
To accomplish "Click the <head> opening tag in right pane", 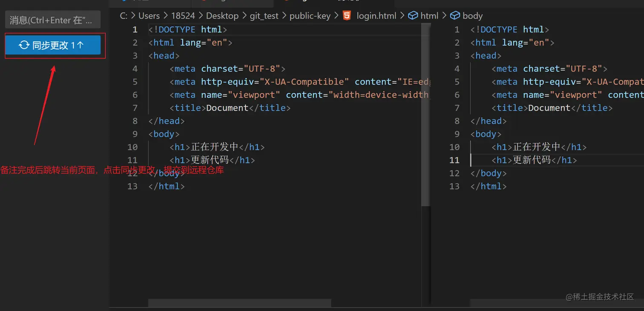I will 486,56.
